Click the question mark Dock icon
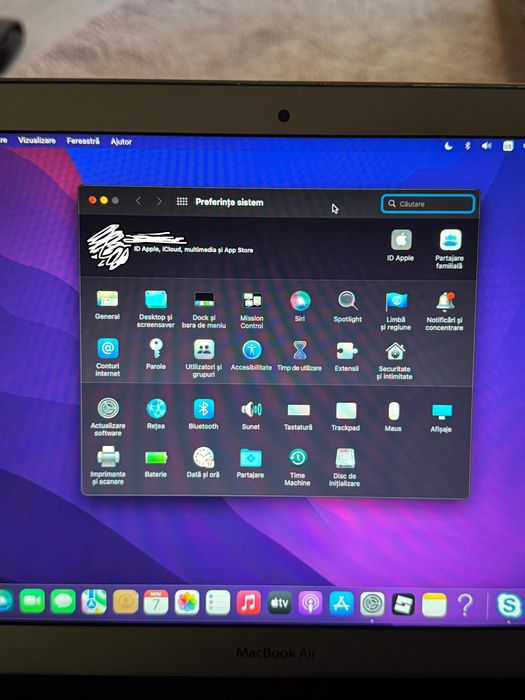This screenshot has height=700, width=525. pyautogui.click(x=465, y=605)
